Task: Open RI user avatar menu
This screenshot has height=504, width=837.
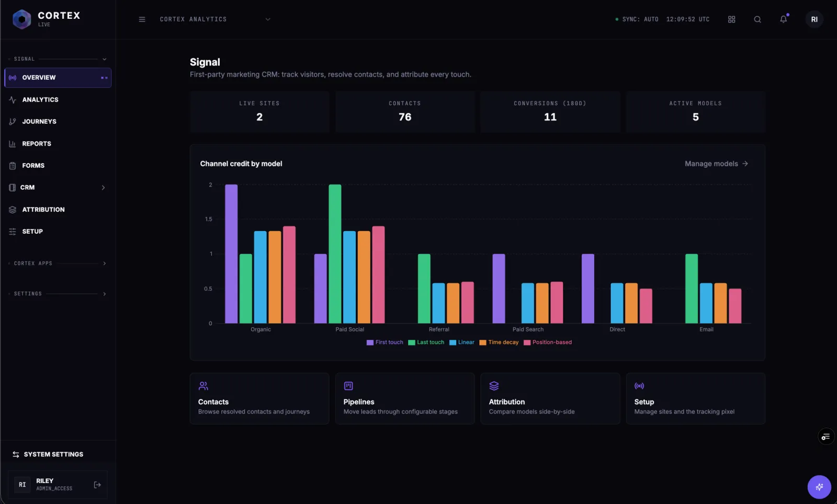Action: (x=814, y=19)
